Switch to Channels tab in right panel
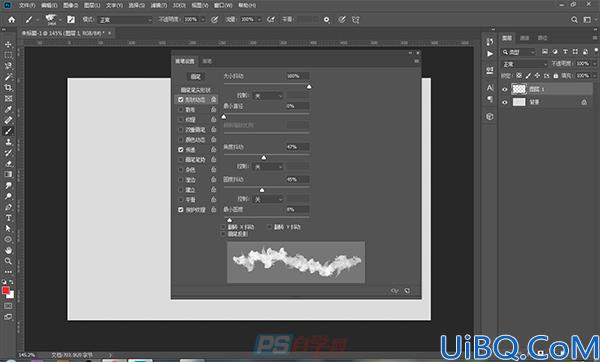The width and height of the screenshot is (600, 362). [525, 38]
